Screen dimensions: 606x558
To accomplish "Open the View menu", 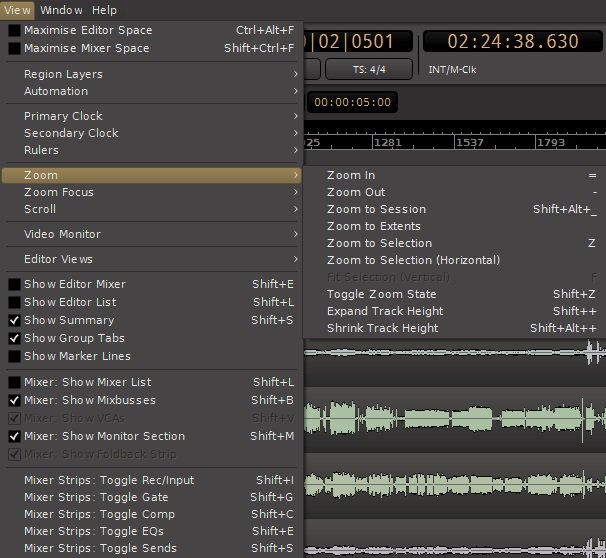I will coord(17,10).
